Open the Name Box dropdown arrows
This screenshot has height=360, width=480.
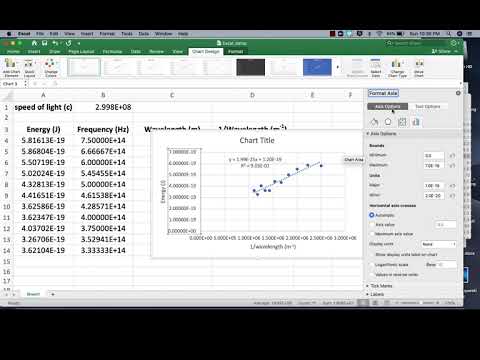tap(25, 84)
